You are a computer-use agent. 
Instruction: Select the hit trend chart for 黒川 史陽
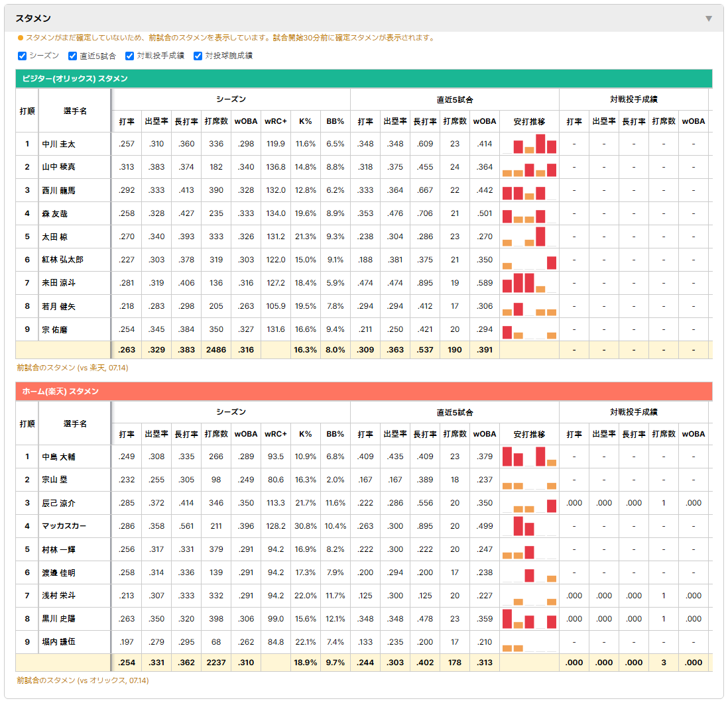529,619
